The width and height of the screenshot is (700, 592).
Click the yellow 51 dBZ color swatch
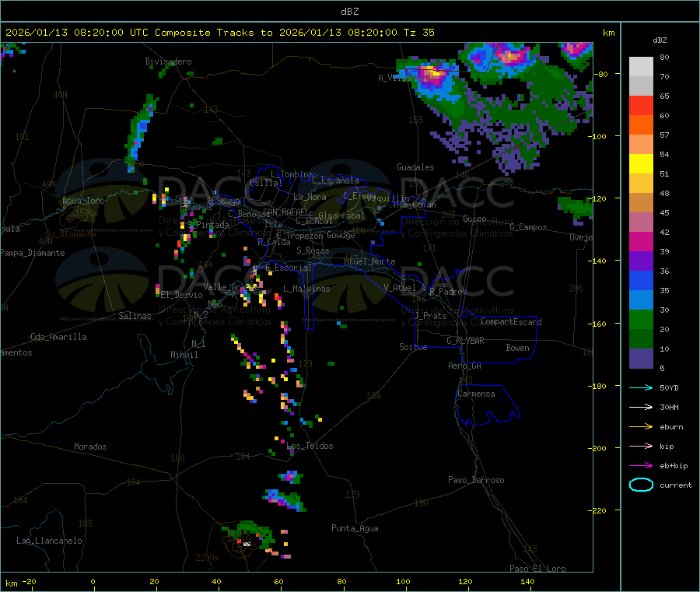pyautogui.click(x=641, y=164)
